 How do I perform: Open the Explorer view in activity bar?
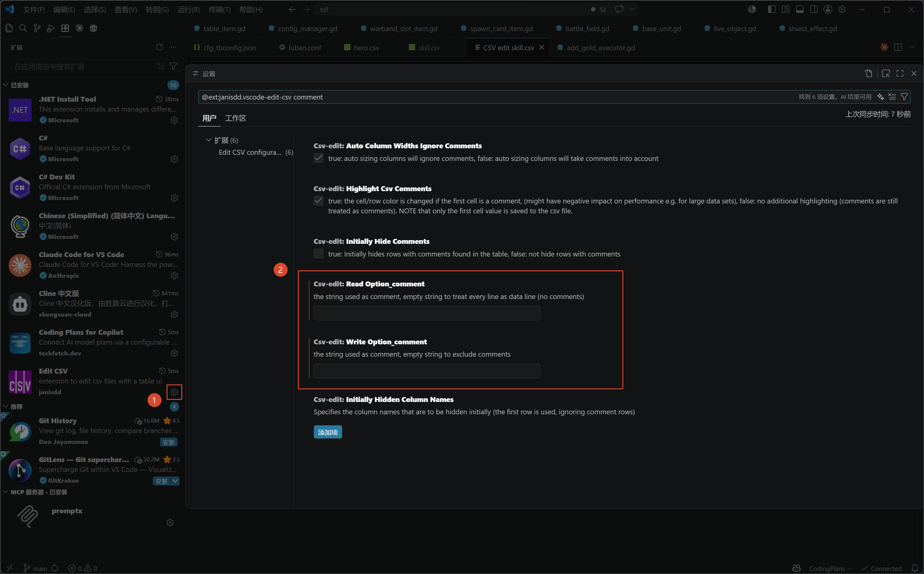[9, 28]
